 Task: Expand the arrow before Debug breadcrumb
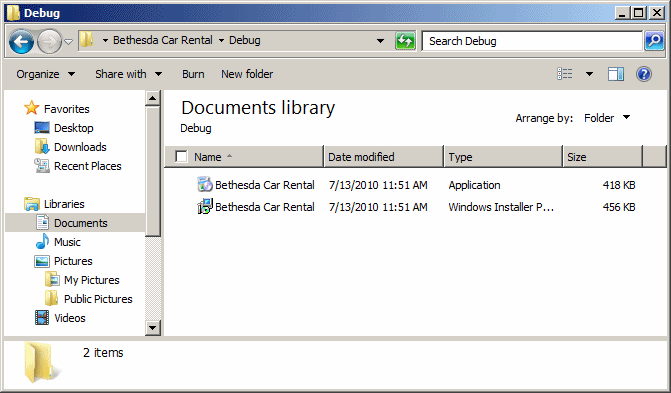(x=221, y=40)
